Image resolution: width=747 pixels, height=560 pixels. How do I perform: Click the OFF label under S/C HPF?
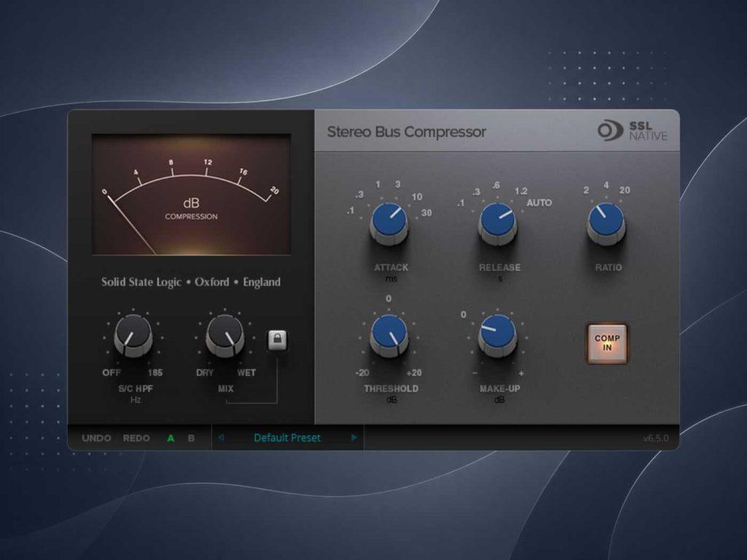112,373
